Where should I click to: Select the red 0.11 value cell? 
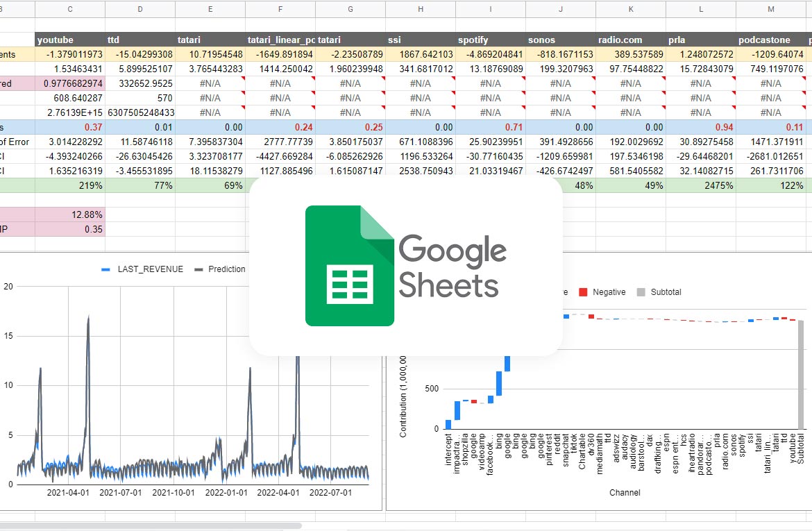click(x=771, y=127)
